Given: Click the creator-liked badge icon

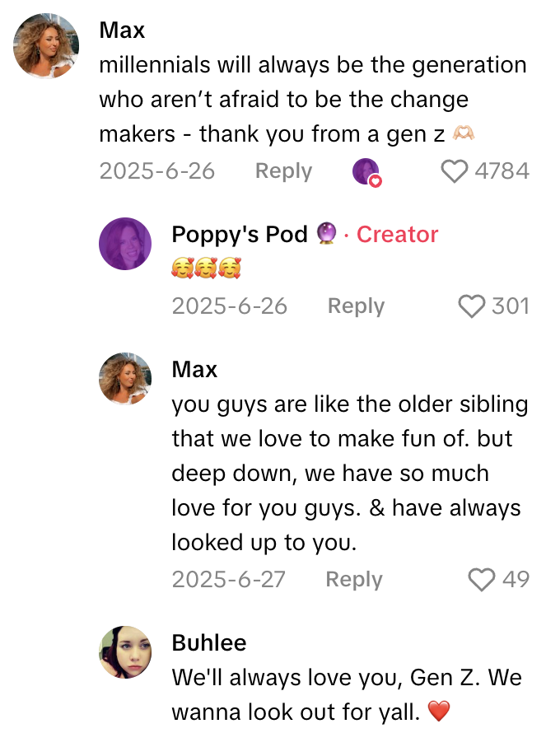Looking at the screenshot, I should pyautogui.click(x=366, y=172).
